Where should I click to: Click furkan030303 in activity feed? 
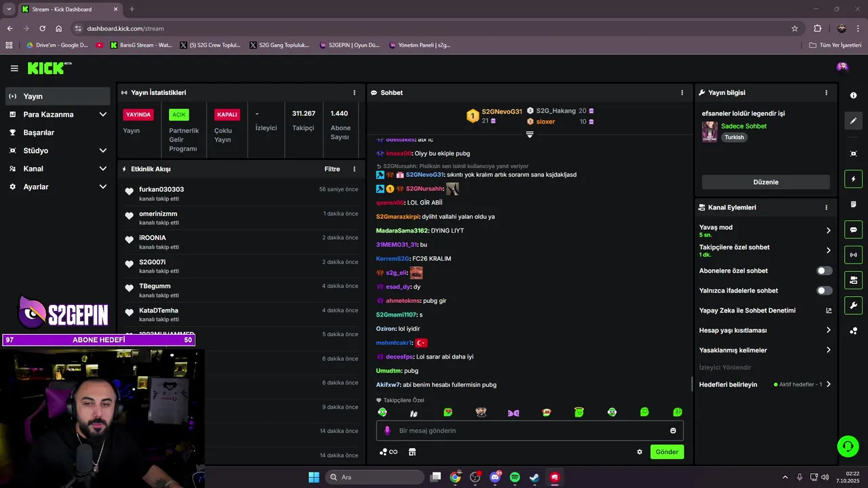pos(161,189)
